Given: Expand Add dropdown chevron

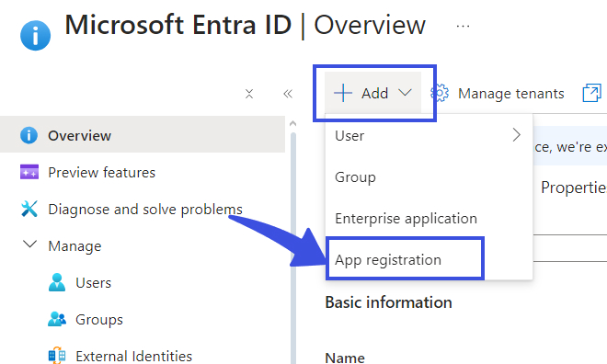Looking at the screenshot, I should point(405,93).
